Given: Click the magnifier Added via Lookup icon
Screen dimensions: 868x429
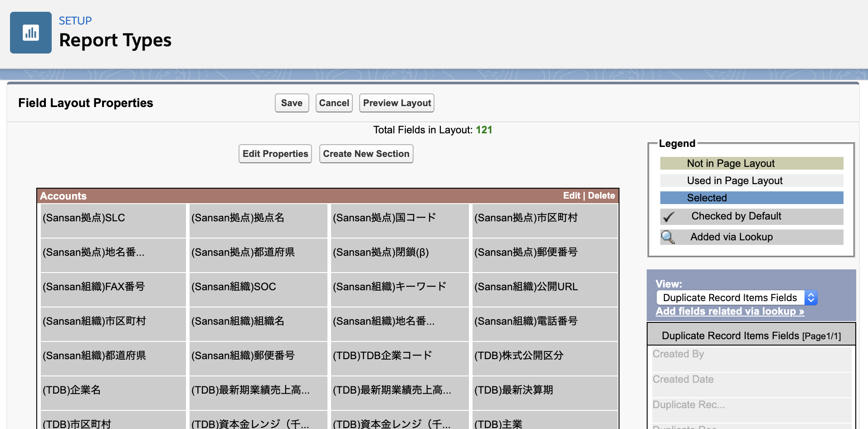Looking at the screenshot, I should pyautogui.click(x=668, y=237).
